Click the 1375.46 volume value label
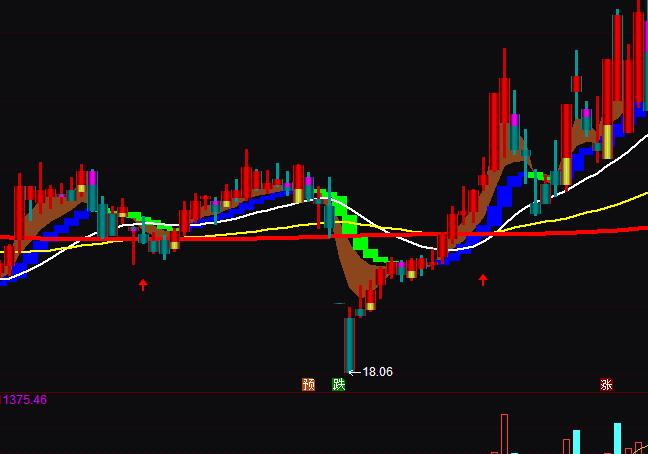The width and height of the screenshot is (648, 454). pyautogui.click(x=24, y=400)
